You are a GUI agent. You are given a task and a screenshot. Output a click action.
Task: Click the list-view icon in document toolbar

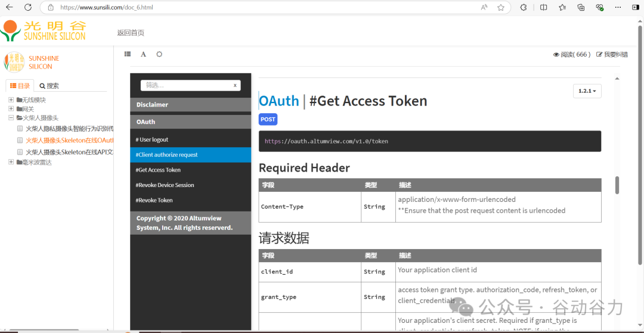[x=128, y=54]
